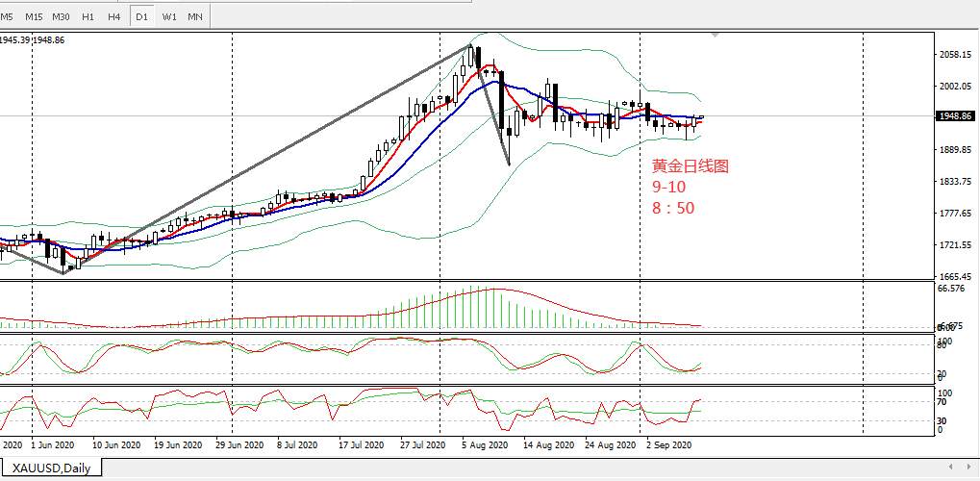Image resolution: width=980 pixels, height=481 pixels.
Task: Click the right chart-tab scroll arrow
Action: [968, 467]
